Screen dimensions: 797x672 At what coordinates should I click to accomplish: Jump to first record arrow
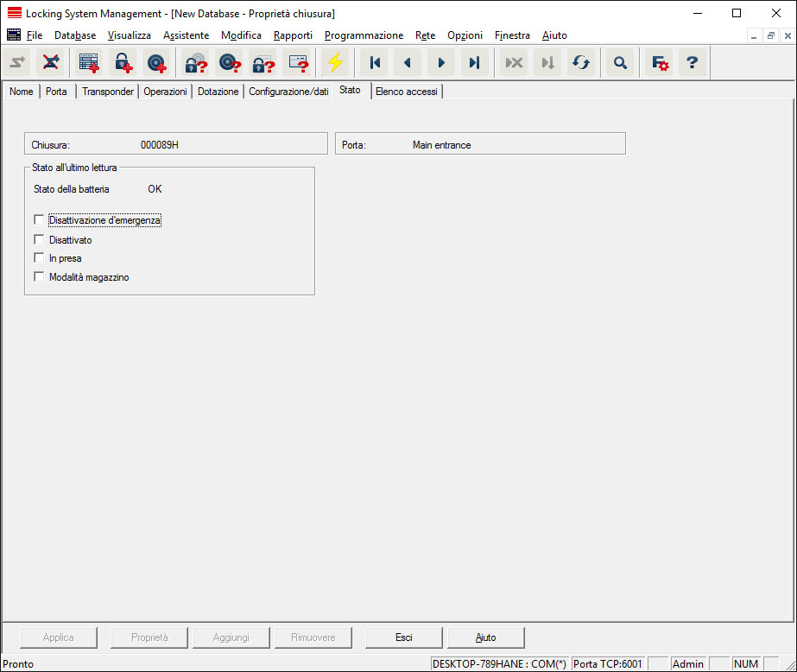coord(375,63)
